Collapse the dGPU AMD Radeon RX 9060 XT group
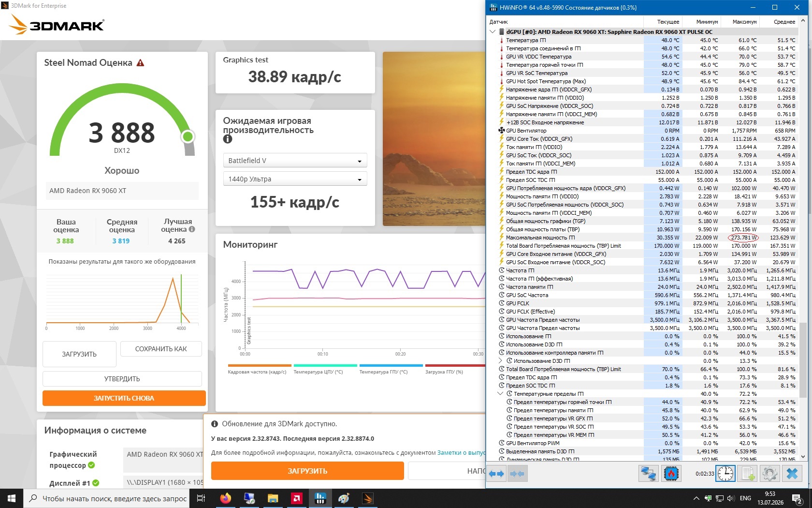812x508 pixels. click(493, 32)
